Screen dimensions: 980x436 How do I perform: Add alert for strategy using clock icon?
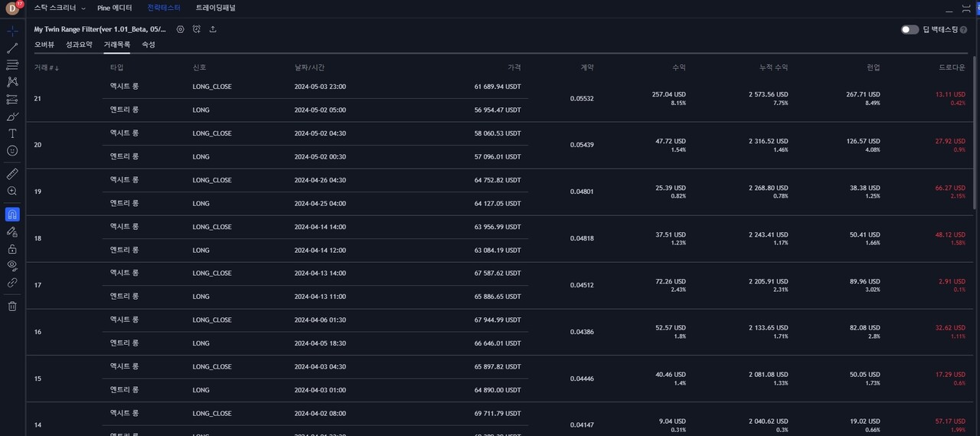pyautogui.click(x=197, y=29)
